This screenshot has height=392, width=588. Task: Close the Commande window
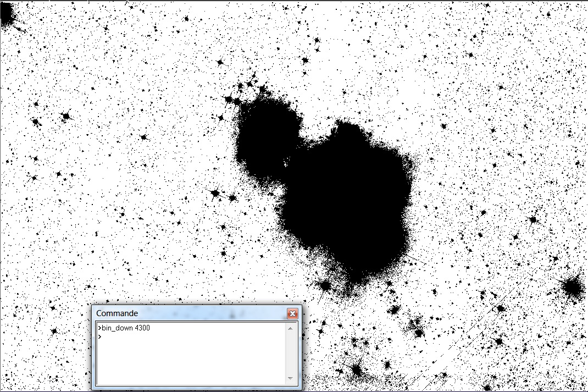pos(292,313)
